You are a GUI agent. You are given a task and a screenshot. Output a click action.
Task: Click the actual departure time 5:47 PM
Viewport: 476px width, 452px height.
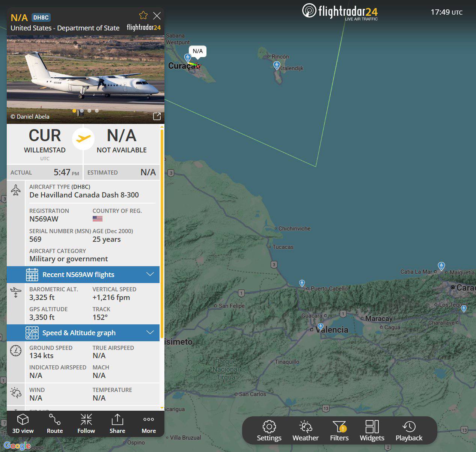pyautogui.click(x=66, y=172)
